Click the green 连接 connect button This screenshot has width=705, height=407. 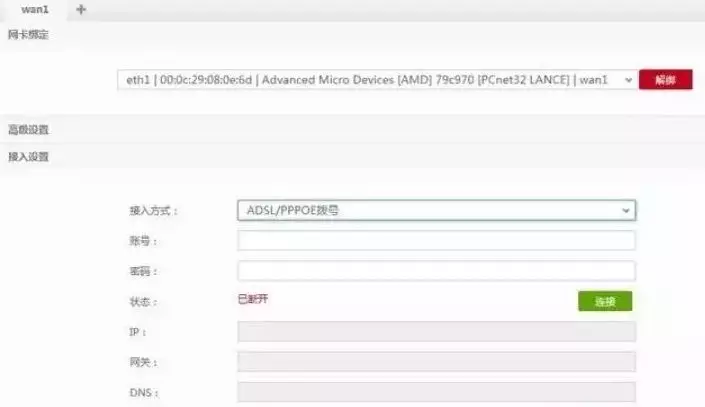tap(605, 301)
